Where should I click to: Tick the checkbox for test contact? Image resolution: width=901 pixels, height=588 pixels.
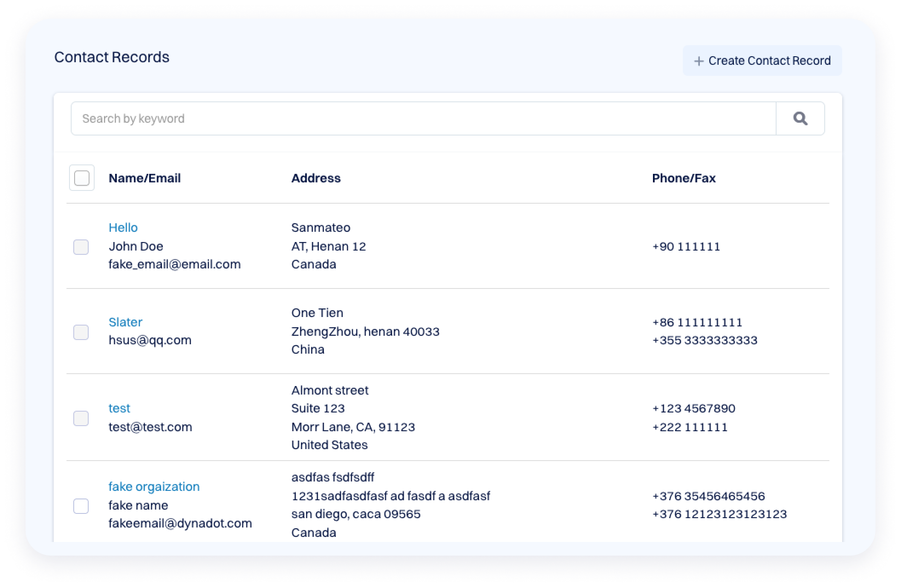coord(81,418)
